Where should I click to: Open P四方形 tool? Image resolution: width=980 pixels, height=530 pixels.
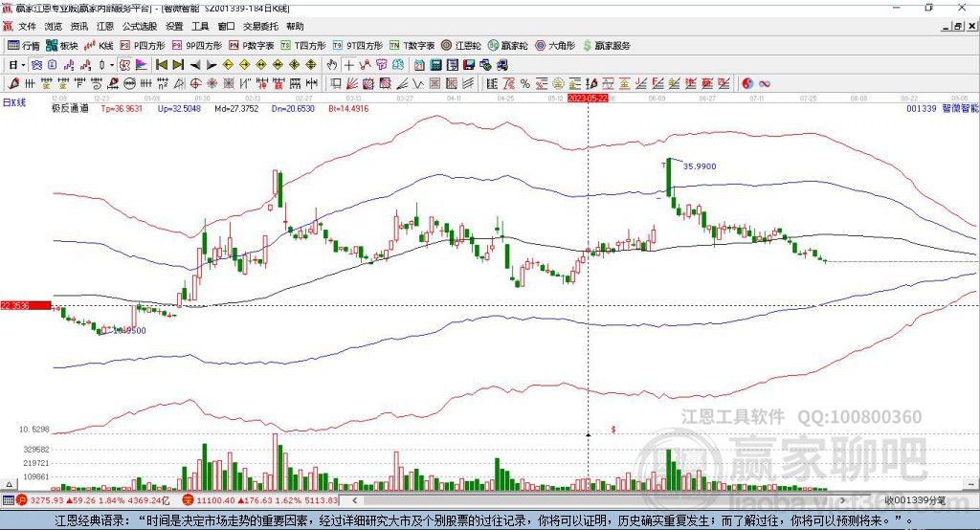[143, 46]
